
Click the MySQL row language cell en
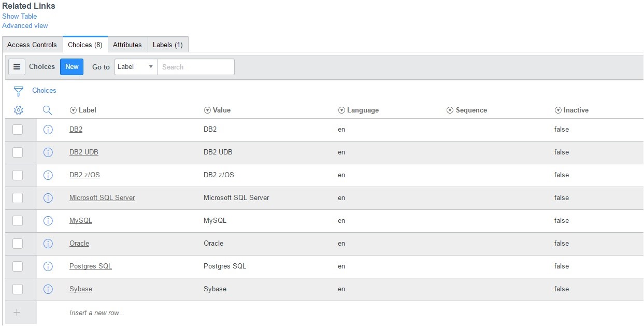coord(341,220)
